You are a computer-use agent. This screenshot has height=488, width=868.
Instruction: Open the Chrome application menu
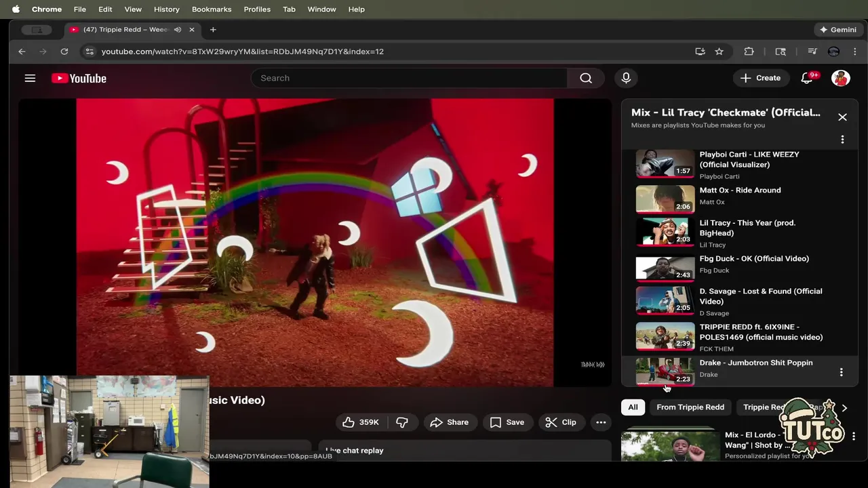click(x=47, y=9)
